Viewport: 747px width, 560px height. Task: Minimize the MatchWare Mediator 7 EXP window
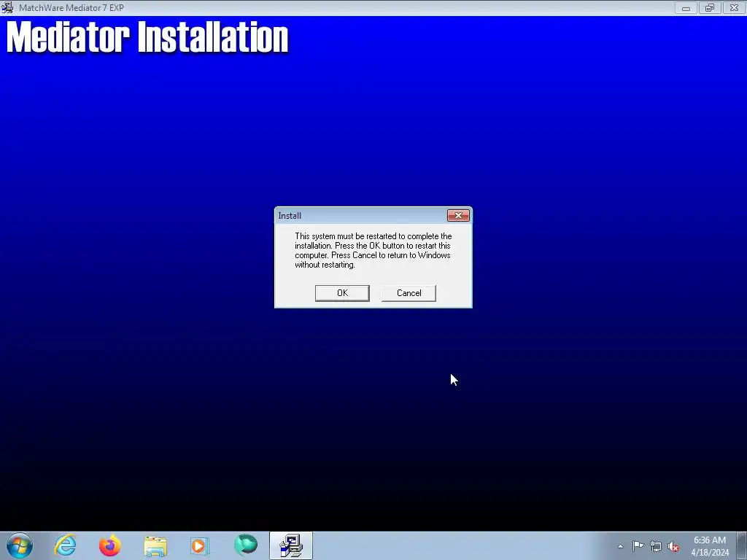click(x=686, y=7)
